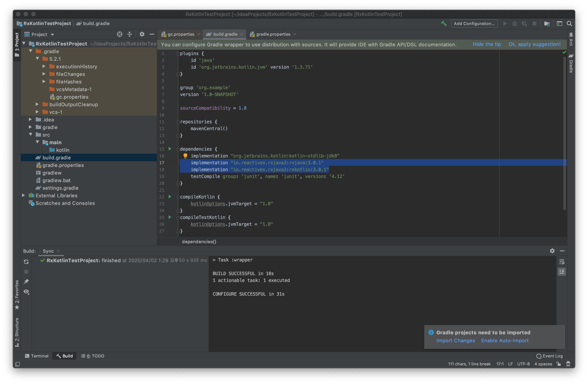Collapse the src folder in tree
Screen dimensions: 588x384
click(31, 135)
